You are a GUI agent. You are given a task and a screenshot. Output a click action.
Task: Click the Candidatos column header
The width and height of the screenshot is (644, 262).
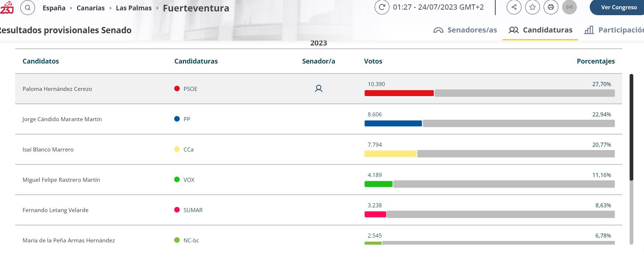[x=41, y=61]
